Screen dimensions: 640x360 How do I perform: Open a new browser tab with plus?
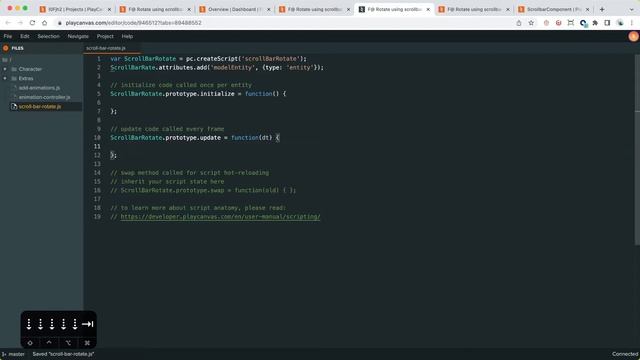click(x=602, y=9)
